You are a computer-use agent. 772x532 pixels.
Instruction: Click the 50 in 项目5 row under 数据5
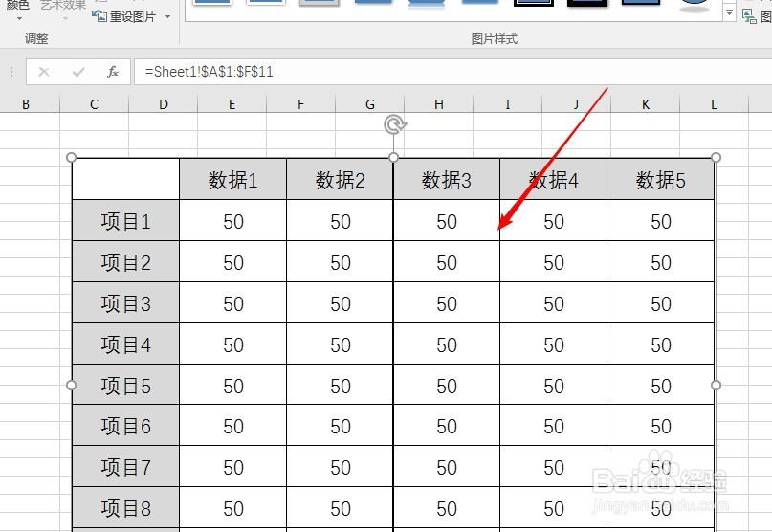click(661, 386)
